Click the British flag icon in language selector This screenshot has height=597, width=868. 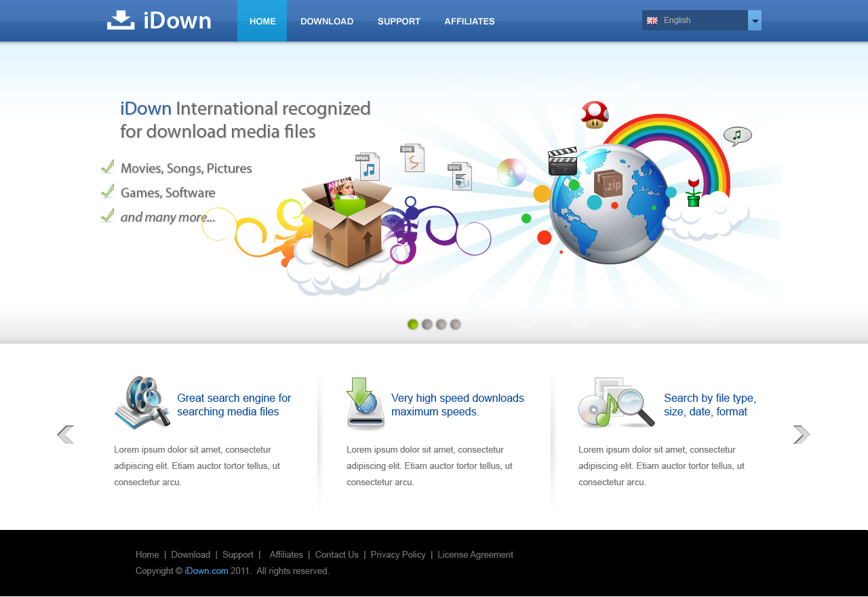(x=652, y=20)
